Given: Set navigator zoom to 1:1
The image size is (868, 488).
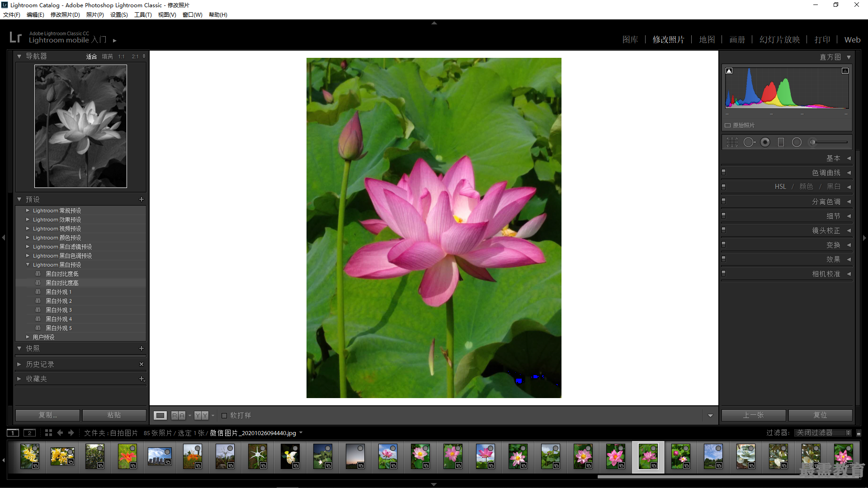Looking at the screenshot, I should click(x=121, y=56).
